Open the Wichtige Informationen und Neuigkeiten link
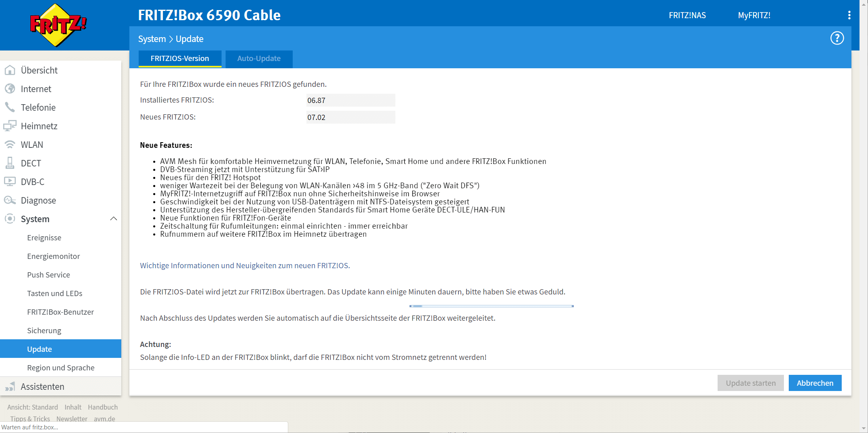Image resolution: width=868 pixels, height=433 pixels. click(245, 265)
